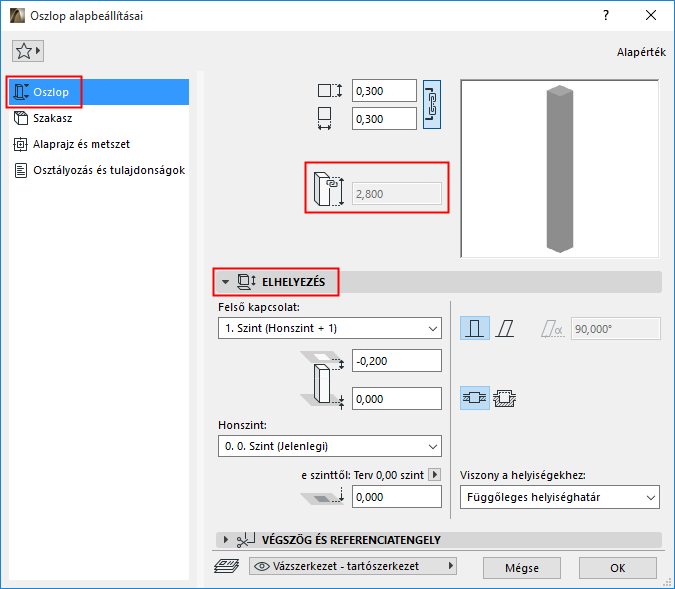Screen dimensions: 675x589
Task: Open Viszony a helyiségekhez dropdown
Action: pos(560,497)
